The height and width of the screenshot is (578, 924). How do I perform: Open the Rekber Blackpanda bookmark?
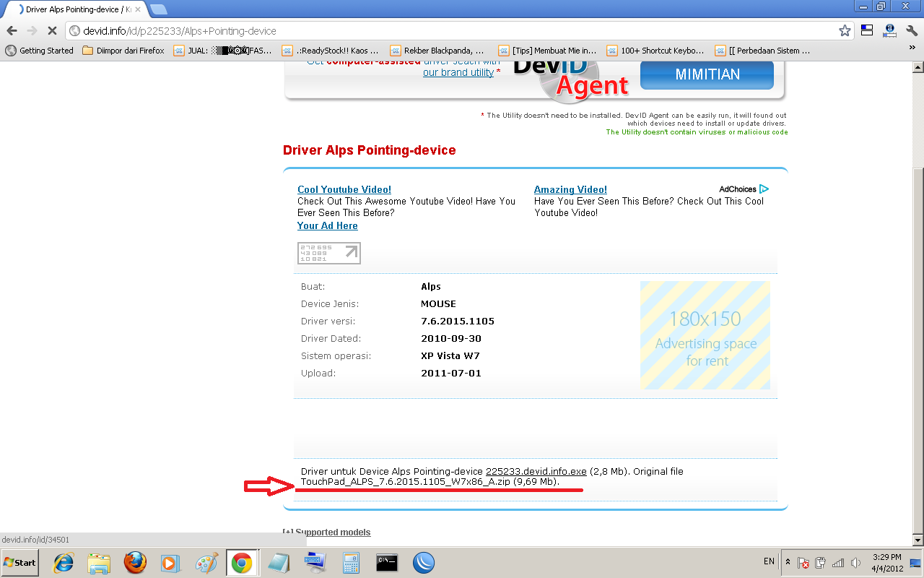437,51
